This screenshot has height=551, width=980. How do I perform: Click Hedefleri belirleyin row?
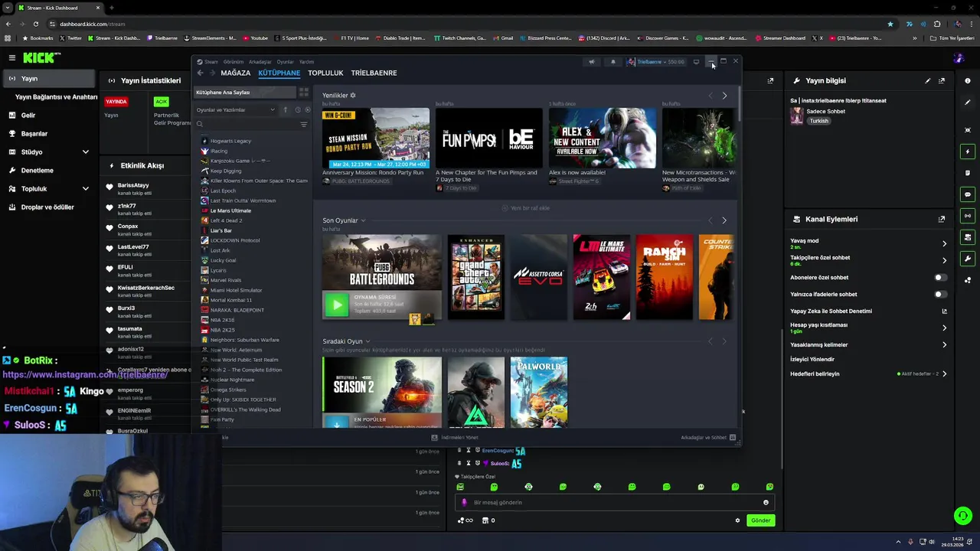coord(868,374)
